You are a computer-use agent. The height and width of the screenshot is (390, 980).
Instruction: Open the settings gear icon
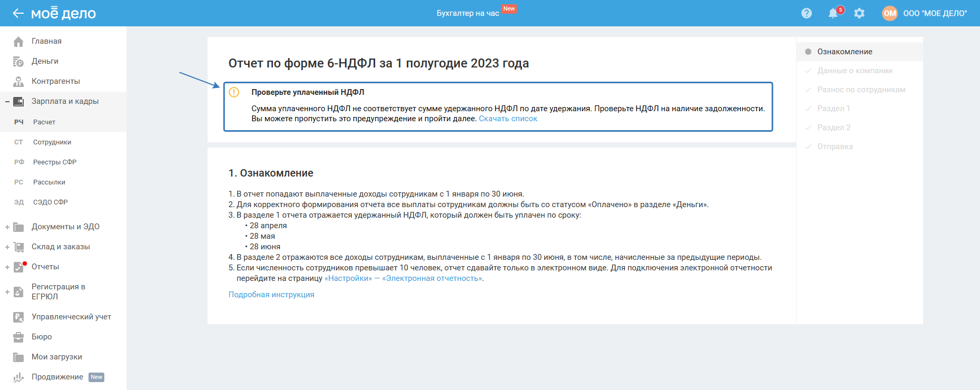click(859, 13)
